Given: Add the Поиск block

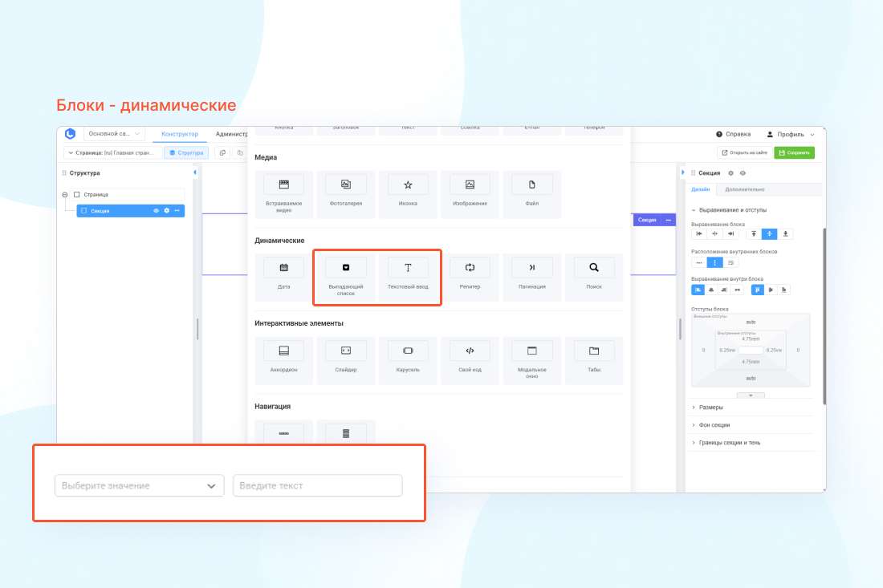Looking at the screenshot, I should (594, 277).
